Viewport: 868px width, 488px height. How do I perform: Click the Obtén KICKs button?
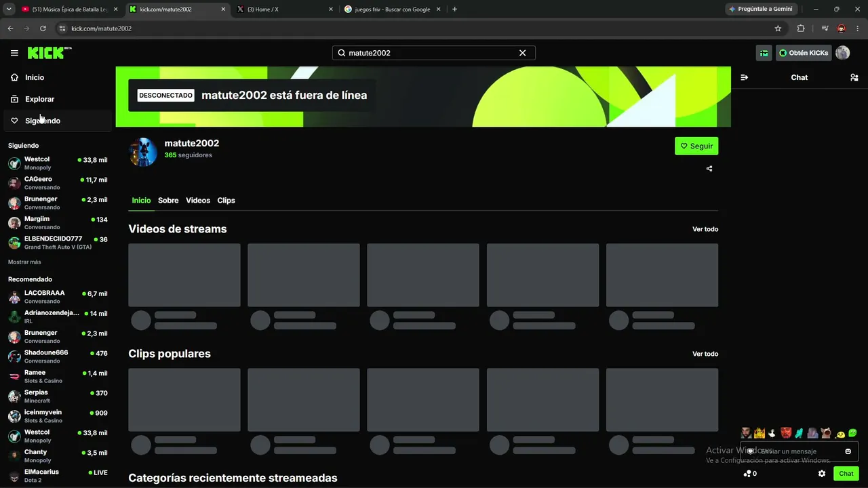(804, 53)
